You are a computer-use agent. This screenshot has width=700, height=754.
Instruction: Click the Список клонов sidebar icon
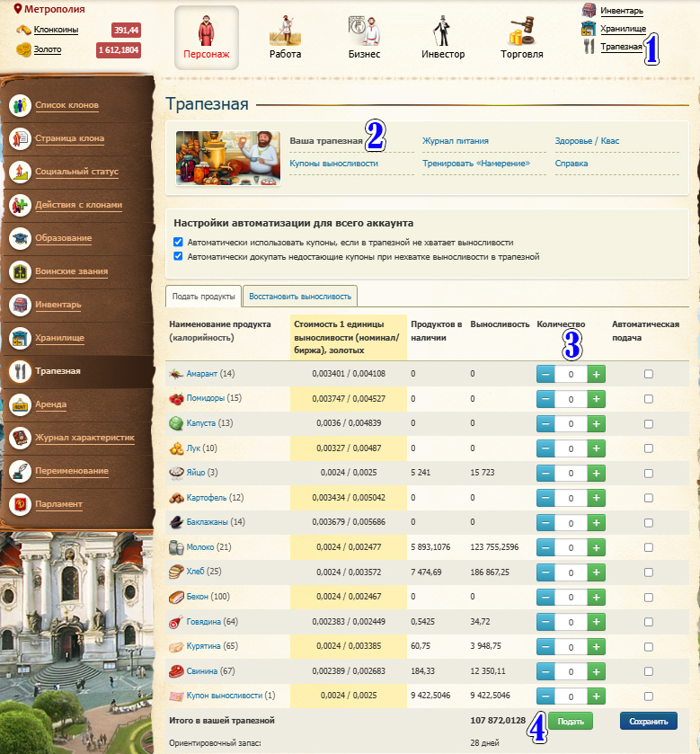click(x=21, y=105)
